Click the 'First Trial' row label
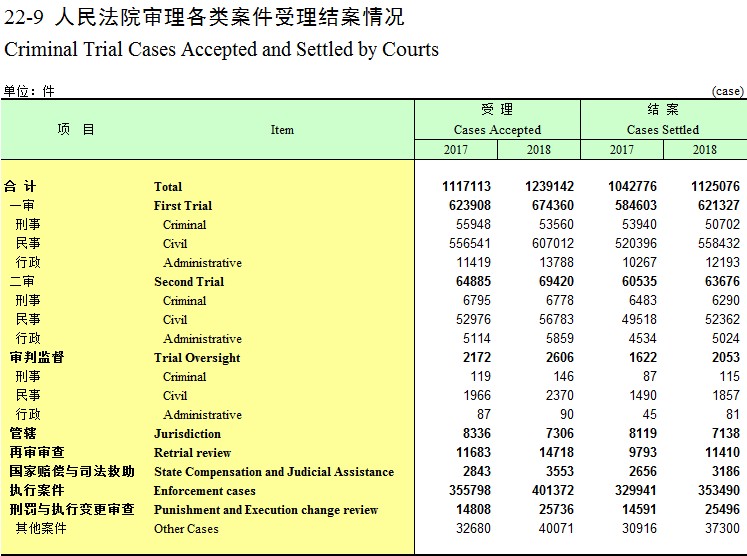The height and width of the screenshot is (556, 747). pos(183,206)
